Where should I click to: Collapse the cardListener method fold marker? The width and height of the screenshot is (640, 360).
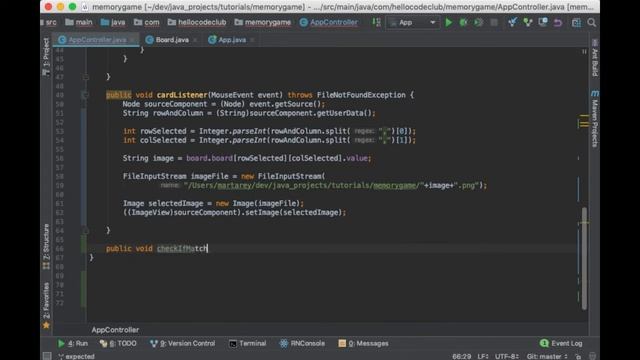(x=86, y=95)
